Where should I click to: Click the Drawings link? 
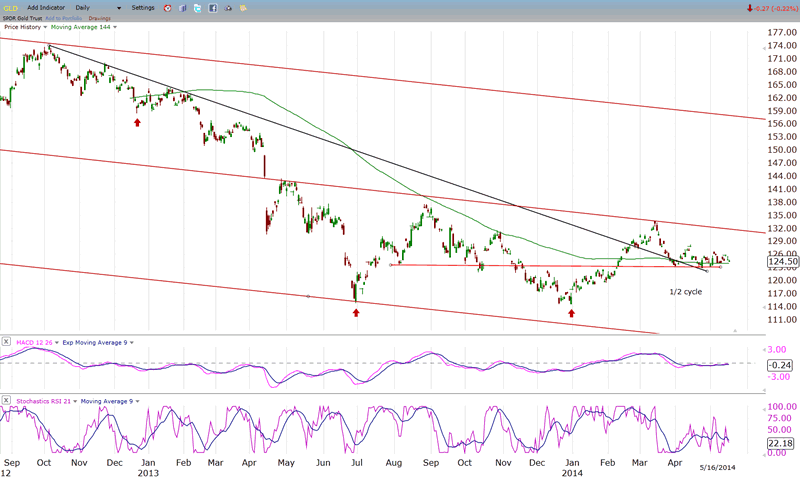coord(100,18)
